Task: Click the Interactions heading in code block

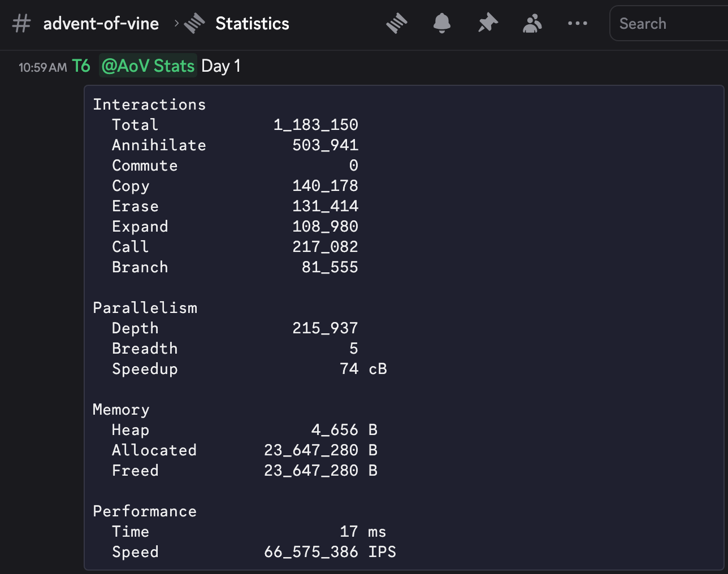Action: pos(149,105)
